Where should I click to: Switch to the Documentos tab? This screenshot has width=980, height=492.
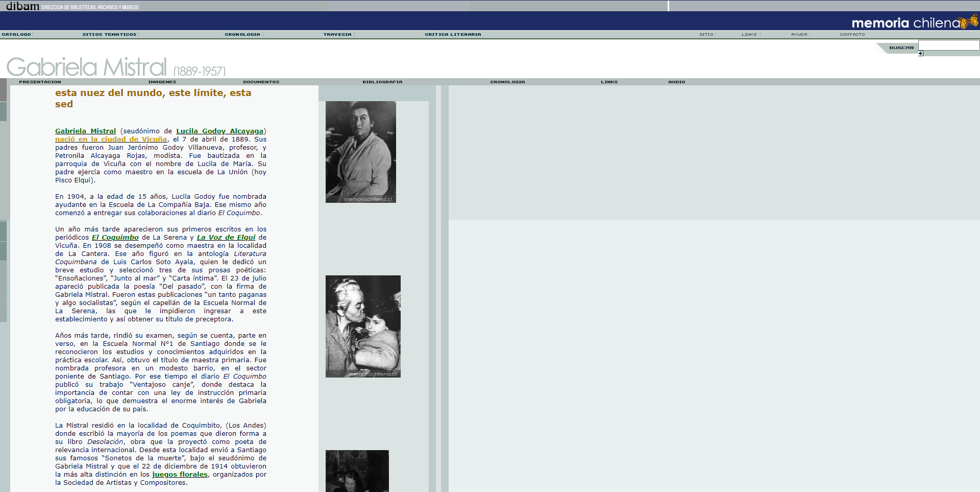(261, 82)
